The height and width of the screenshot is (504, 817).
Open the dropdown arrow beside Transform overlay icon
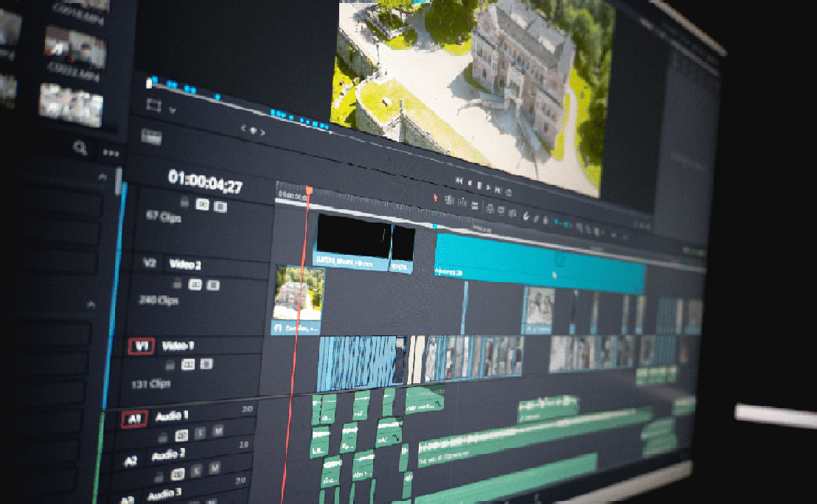[173, 111]
